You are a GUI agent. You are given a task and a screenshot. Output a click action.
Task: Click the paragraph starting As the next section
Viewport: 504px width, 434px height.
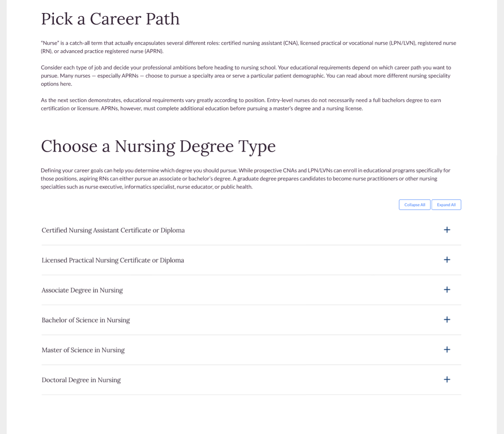pos(241,104)
